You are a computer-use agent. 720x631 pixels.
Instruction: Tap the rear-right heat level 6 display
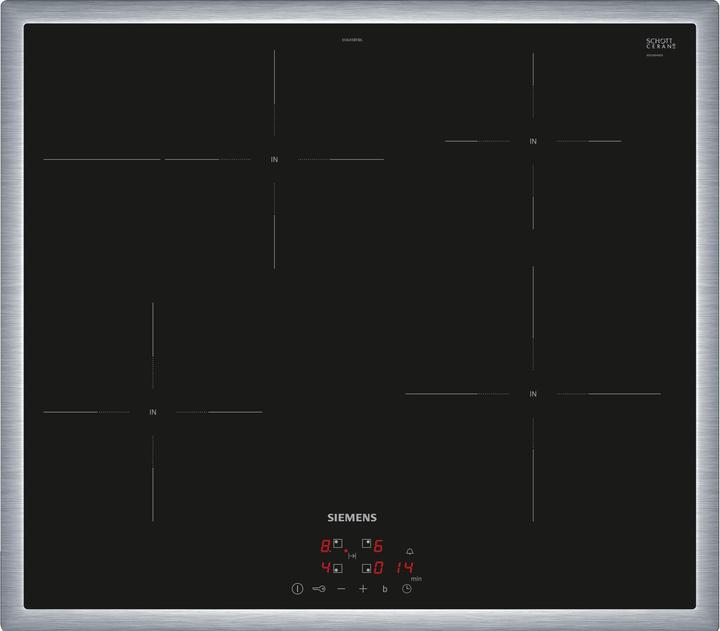[379, 547]
